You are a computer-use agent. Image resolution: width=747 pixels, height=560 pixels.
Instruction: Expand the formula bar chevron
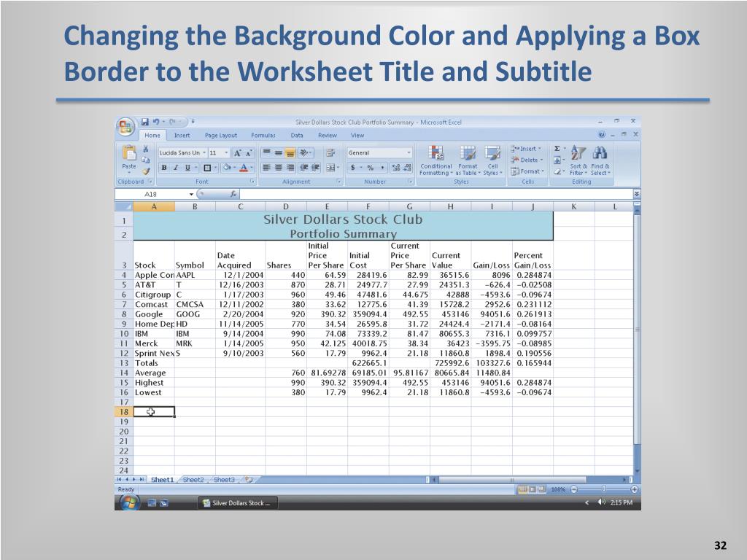pyautogui.click(x=637, y=194)
